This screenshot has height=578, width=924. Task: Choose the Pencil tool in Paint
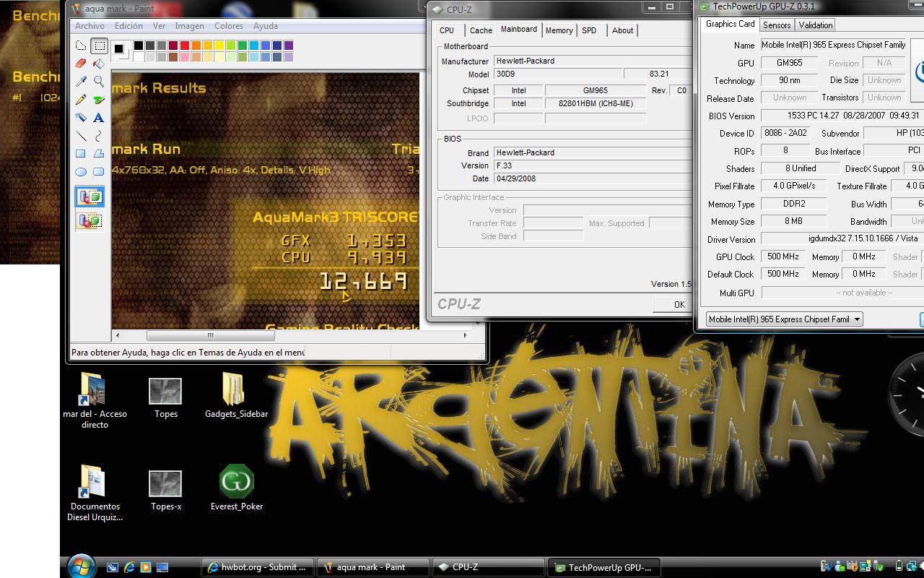81,100
